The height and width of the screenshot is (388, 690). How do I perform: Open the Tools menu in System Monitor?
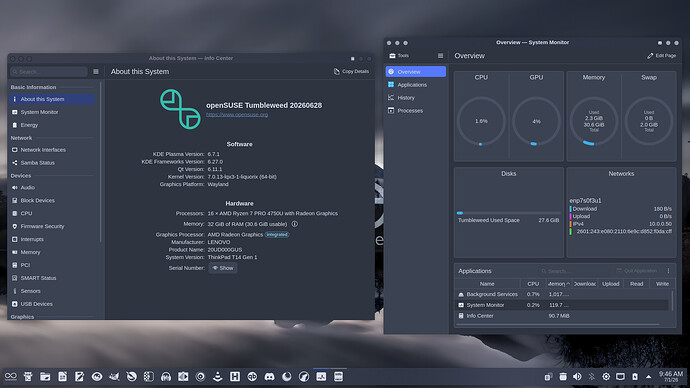tap(399, 56)
